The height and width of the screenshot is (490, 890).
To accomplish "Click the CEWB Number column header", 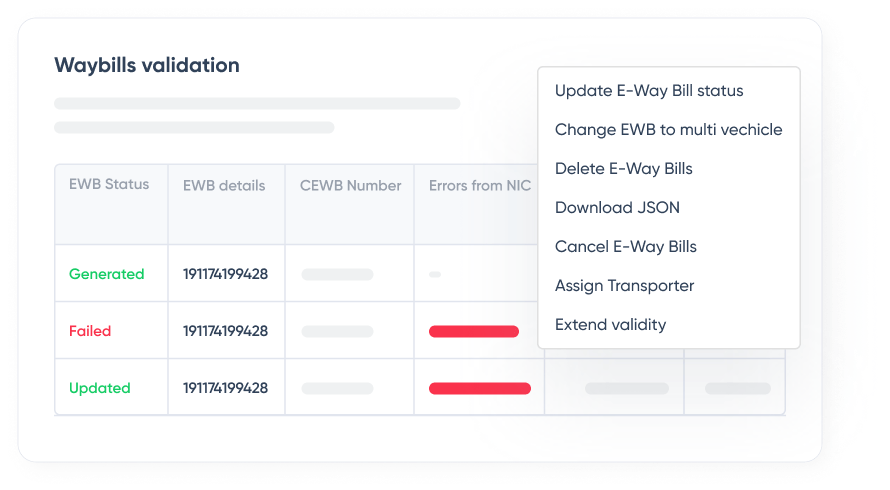I will [350, 186].
